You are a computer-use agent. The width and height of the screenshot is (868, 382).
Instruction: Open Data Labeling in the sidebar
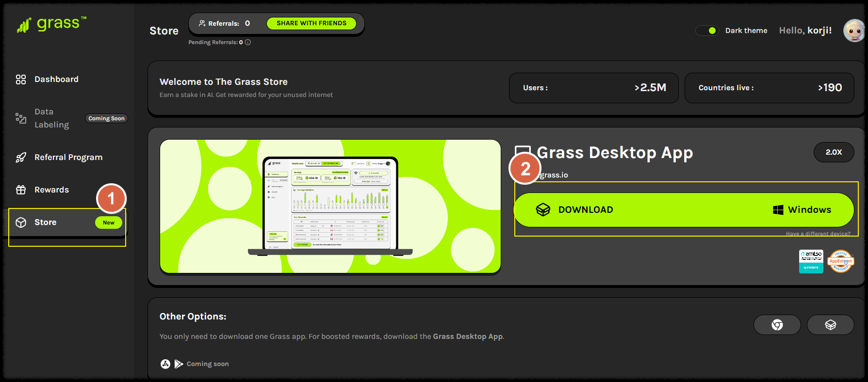pos(52,118)
